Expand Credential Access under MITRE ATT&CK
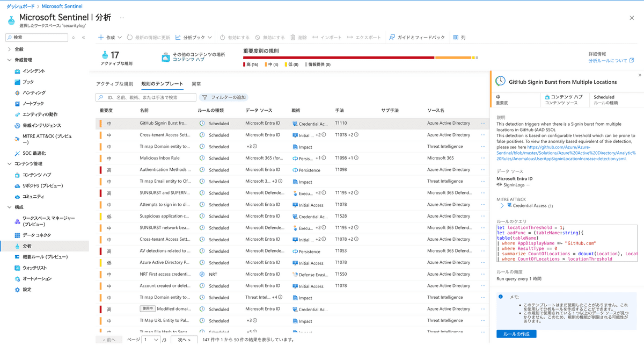Screen dimensions: 644x345 tap(502, 206)
